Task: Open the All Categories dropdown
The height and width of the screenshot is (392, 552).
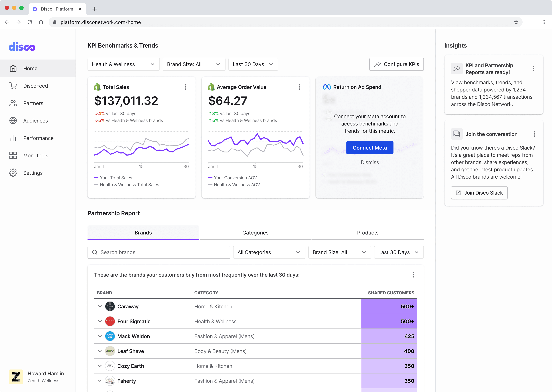Action: [269, 252]
